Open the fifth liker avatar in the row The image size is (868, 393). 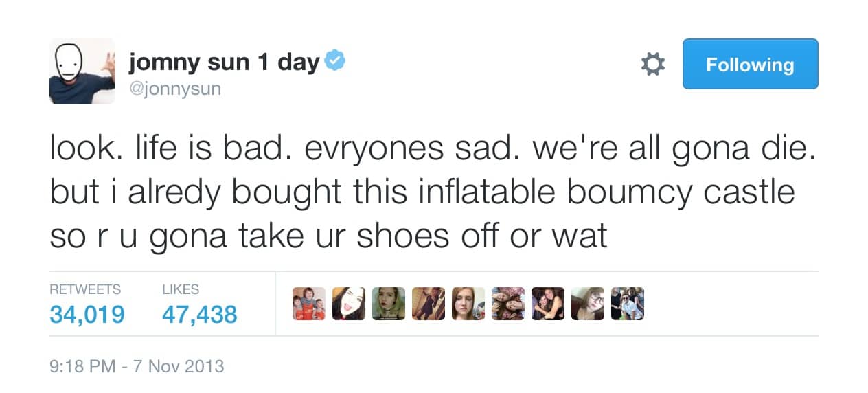(x=468, y=304)
